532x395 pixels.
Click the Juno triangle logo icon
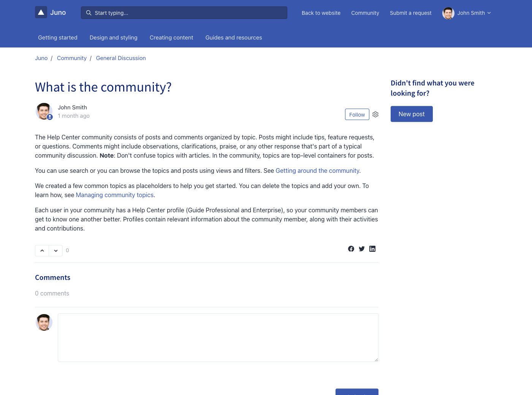click(x=41, y=13)
